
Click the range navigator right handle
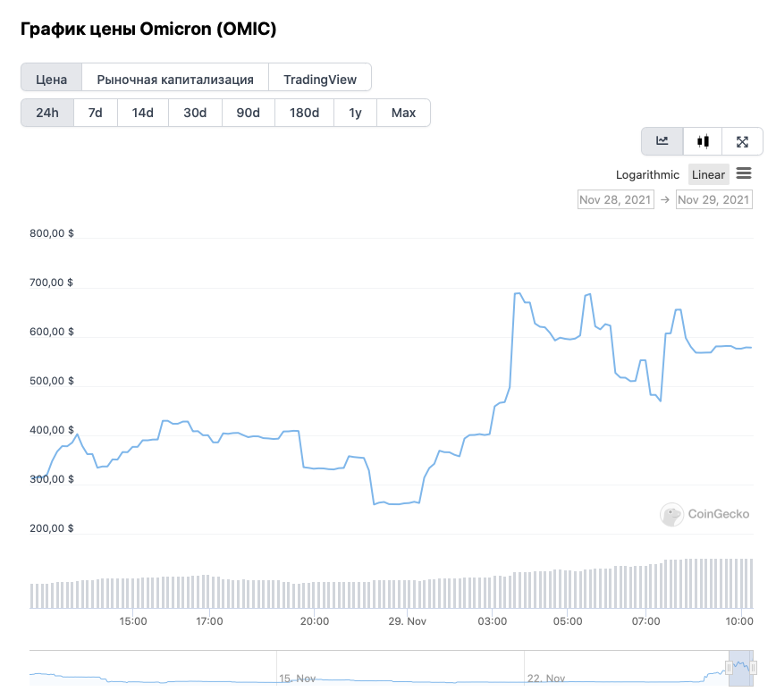click(x=755, y=669)
